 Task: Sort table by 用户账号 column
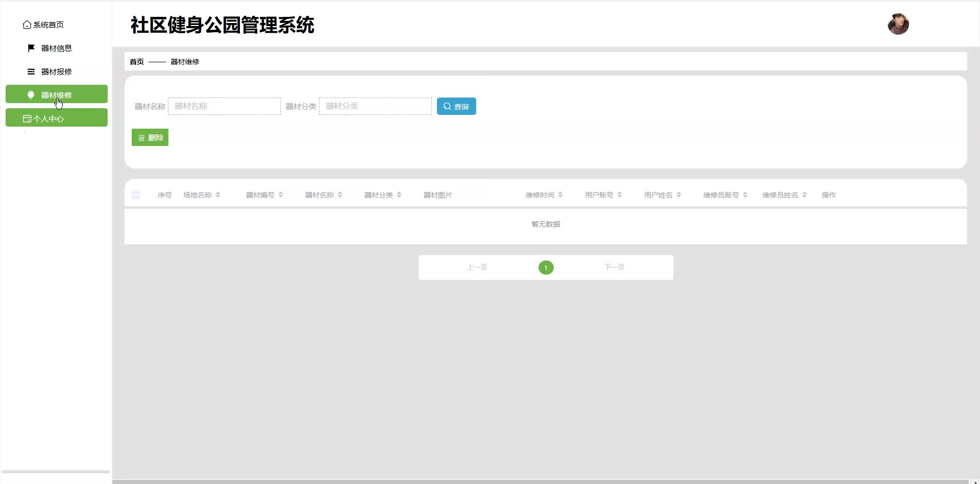point(620,195)
